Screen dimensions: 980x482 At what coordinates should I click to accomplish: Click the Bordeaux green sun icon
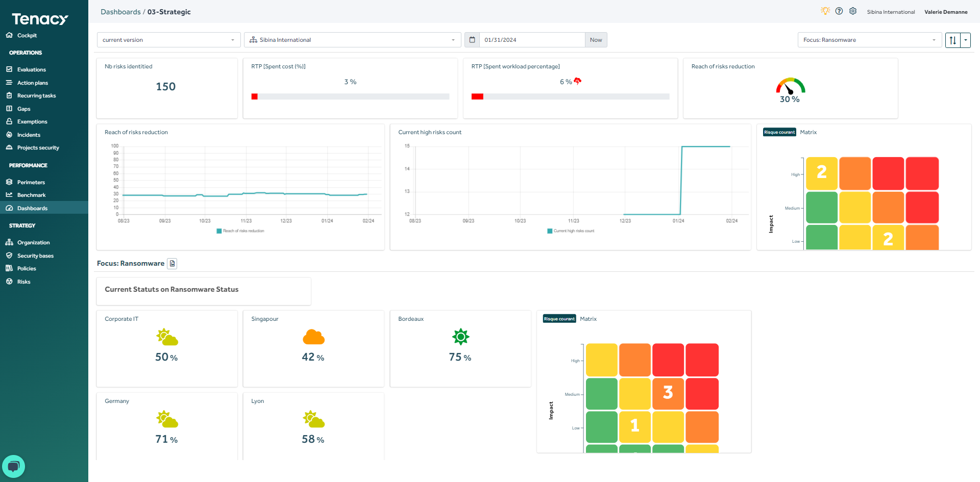(460, 337)
